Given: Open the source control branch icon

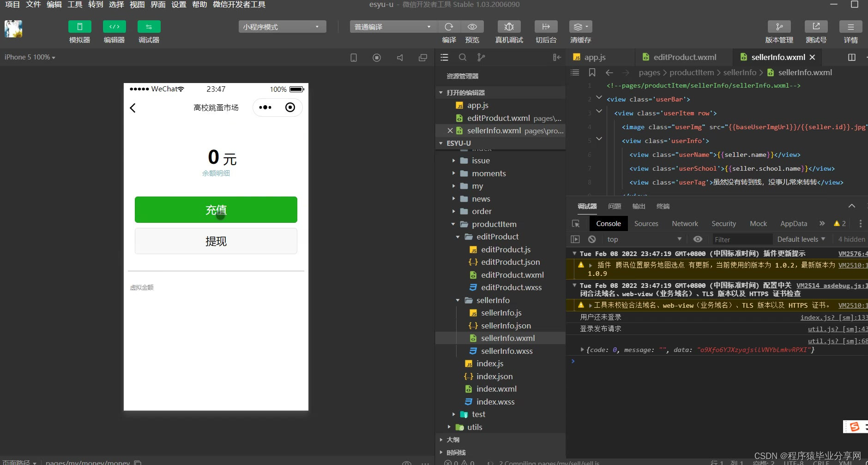Looking at the screenshot, I should pyautogui.click(x=481, y=57).
